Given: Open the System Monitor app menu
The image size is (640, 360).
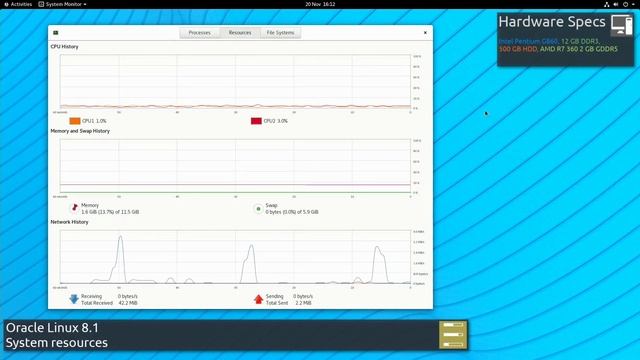Looking at the screenshot, I should [x=62, y=4].
